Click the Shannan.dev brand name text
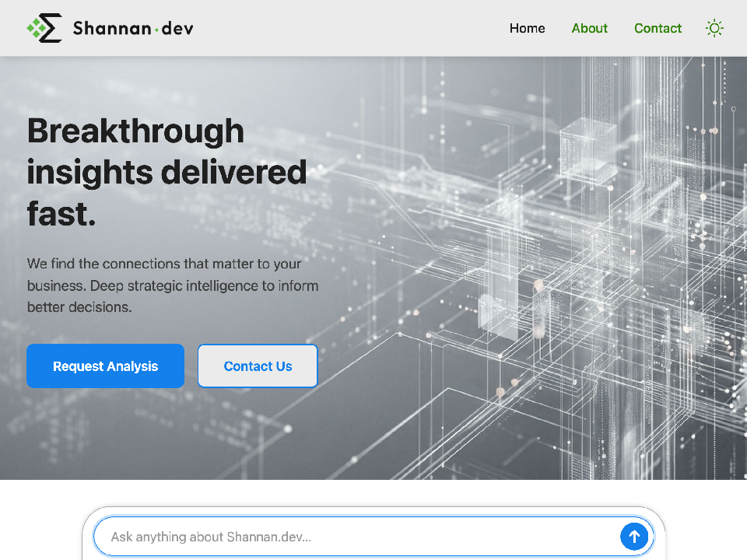This screenshot has height=560, width=747. point(133,29)
